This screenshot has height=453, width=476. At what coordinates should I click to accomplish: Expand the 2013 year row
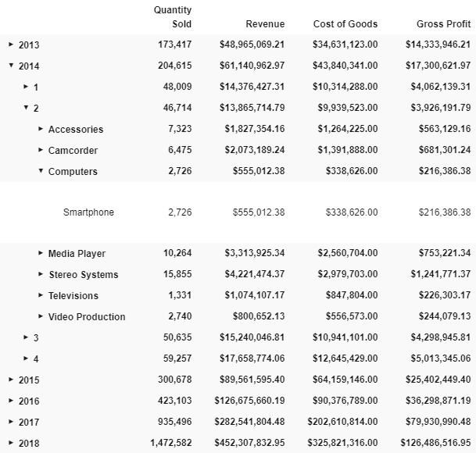click(11, 45)
